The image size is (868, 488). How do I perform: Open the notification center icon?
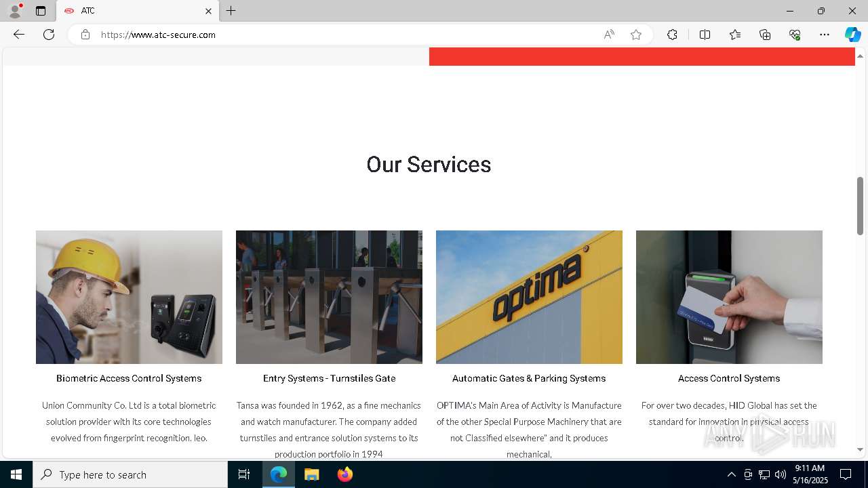pyautogui.click(x=846, y=474)
